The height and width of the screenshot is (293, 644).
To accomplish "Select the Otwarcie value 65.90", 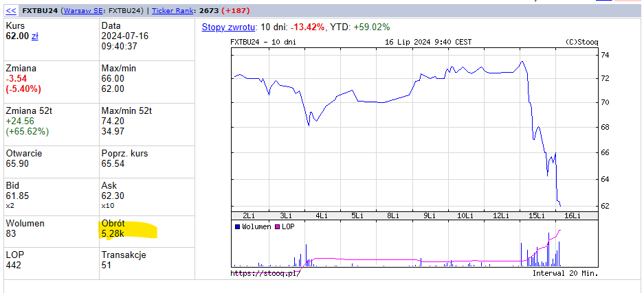I will [x=17, y=164].
